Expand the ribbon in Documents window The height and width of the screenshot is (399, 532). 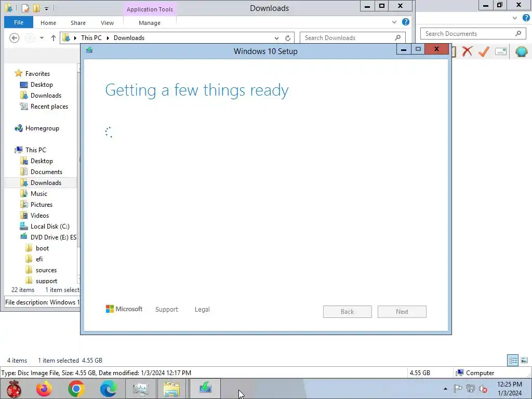pyautogui.click(x=515, y=18)
